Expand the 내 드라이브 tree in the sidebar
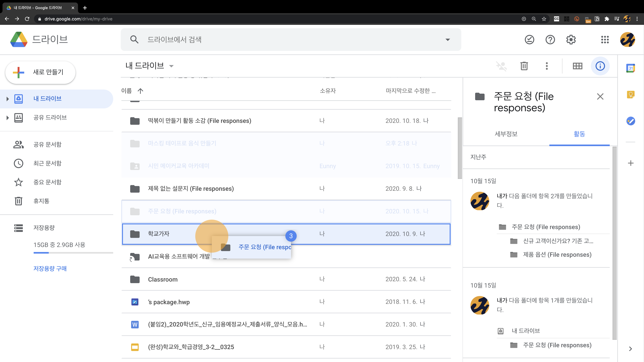644x362 pixels. (8, 99)
